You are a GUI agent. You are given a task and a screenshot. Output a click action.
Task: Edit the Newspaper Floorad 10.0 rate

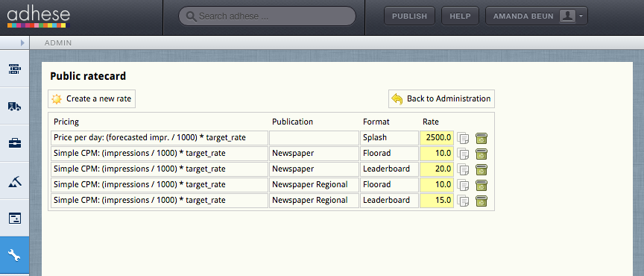pyautogui.click(x=436, y=154)
